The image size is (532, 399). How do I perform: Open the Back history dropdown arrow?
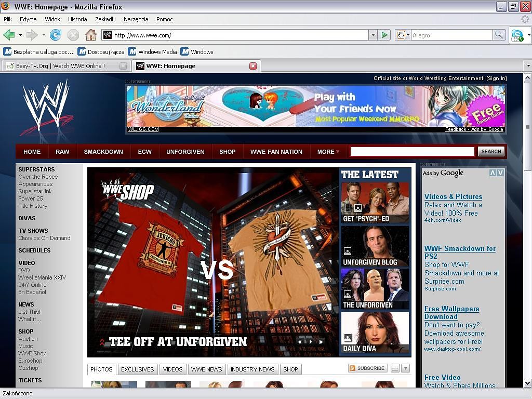pyautogui.click(x=20, y=35)
